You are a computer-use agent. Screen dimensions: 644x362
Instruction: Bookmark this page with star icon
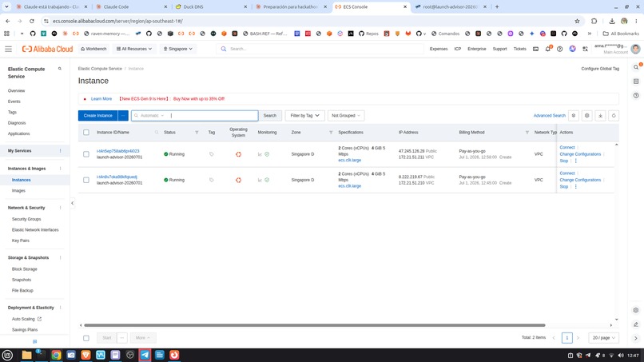pos(577,21)
